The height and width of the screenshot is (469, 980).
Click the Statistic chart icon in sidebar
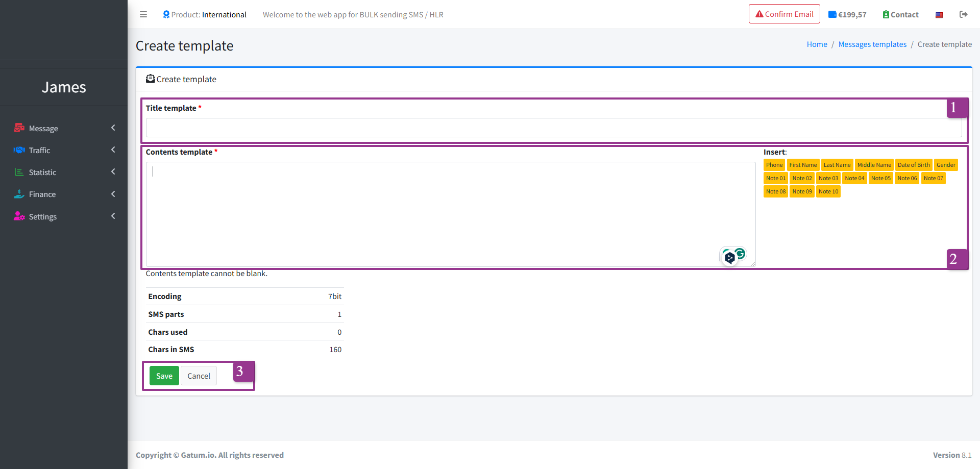19,172
